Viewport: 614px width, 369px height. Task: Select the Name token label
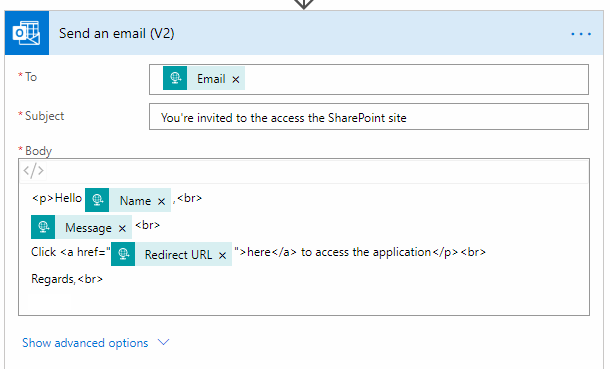[135, 201]
